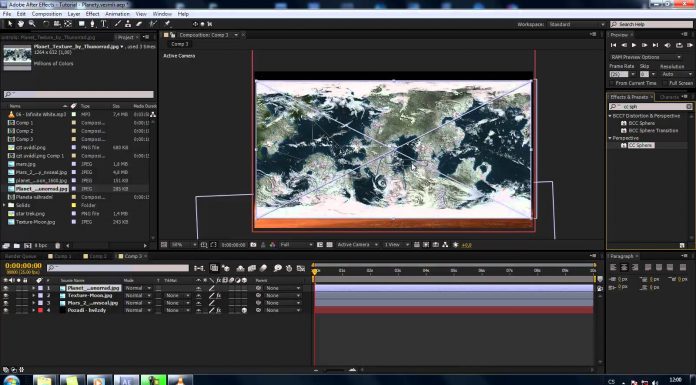
Task: Select the Hand tool
Action: pyautogui.click(x=20, y=24)
